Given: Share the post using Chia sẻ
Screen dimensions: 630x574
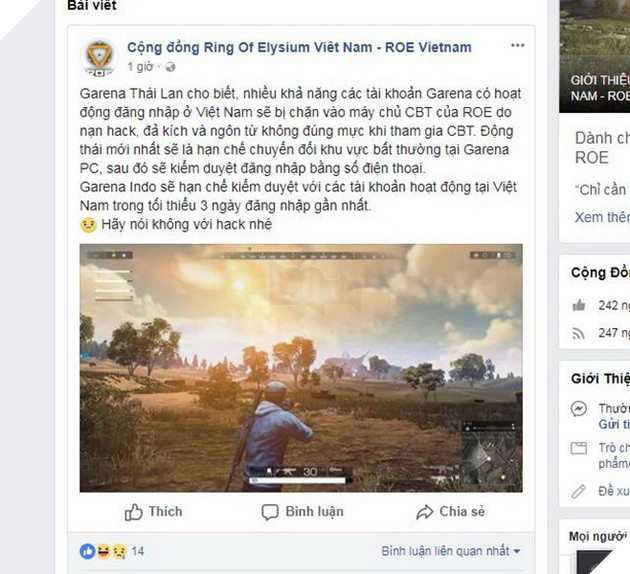Looking at the screenshot, I should tap(450, 512).
